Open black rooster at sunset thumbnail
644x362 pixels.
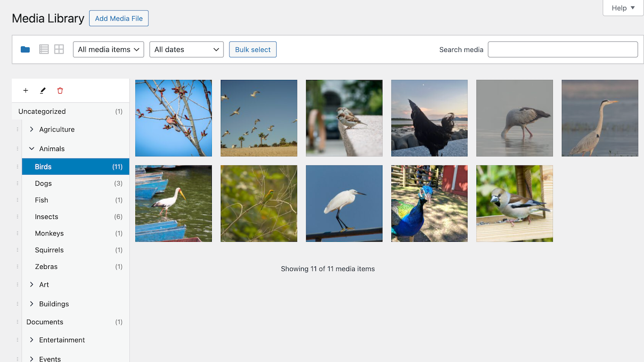(430, 118)
